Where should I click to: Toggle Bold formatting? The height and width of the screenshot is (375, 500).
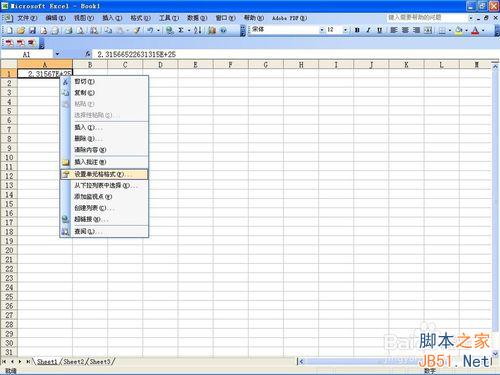click(357, 30)
